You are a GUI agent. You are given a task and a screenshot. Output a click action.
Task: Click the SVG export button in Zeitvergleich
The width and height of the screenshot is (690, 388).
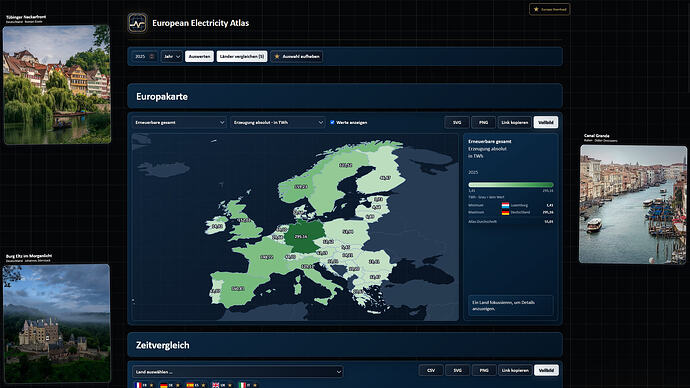pos(457,370)
